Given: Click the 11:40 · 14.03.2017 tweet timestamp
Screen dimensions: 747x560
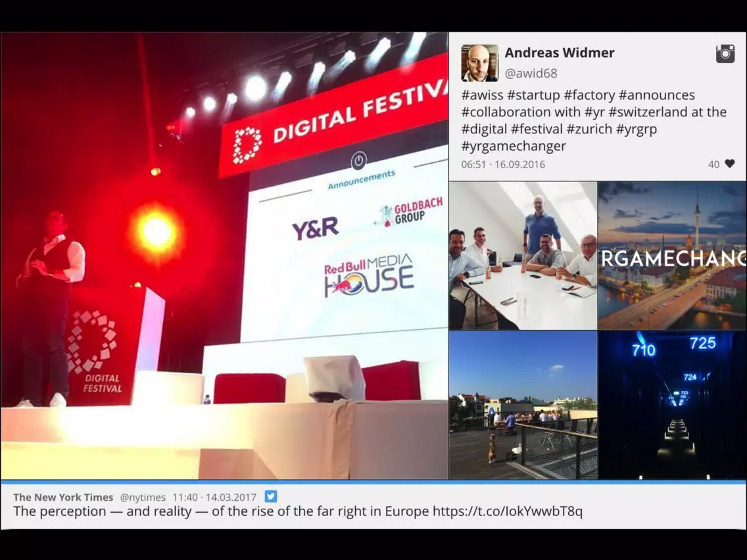Looking at the screenshot, I should coord(214,497).
